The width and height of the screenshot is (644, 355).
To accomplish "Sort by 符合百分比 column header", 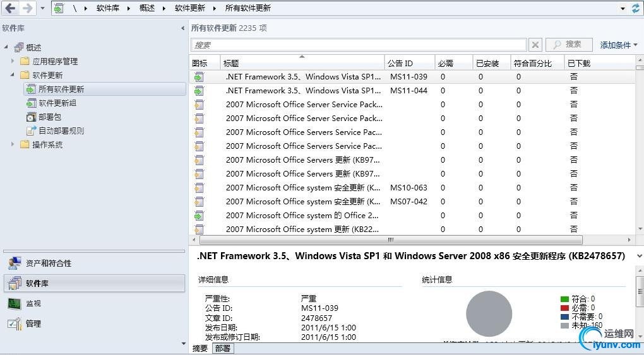I will (537, 63).
